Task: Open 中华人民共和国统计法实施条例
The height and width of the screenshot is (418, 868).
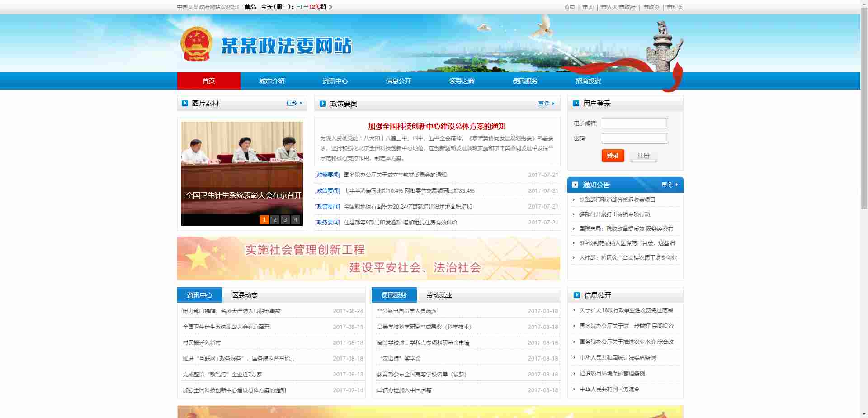Action: [618, 358]
